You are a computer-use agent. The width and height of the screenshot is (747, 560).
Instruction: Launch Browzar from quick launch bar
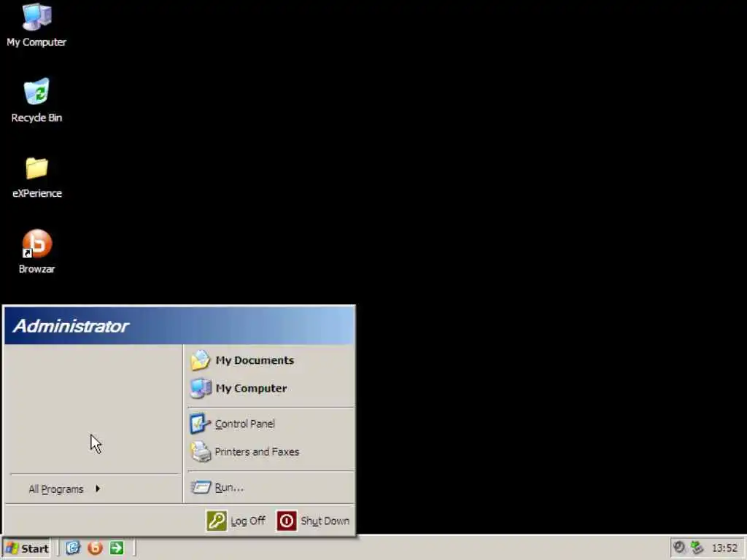[95, 548]
